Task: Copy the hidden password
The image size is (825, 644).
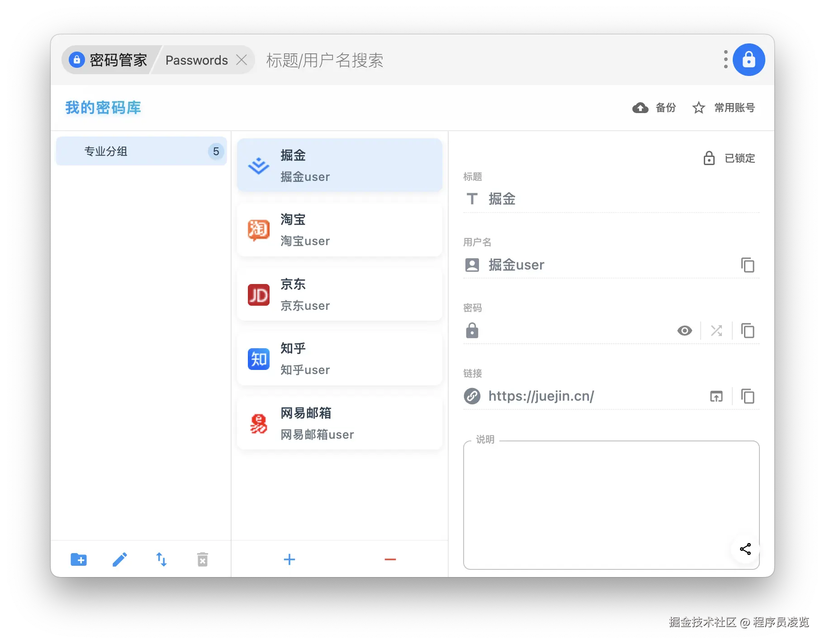Action: coord(748,331)
